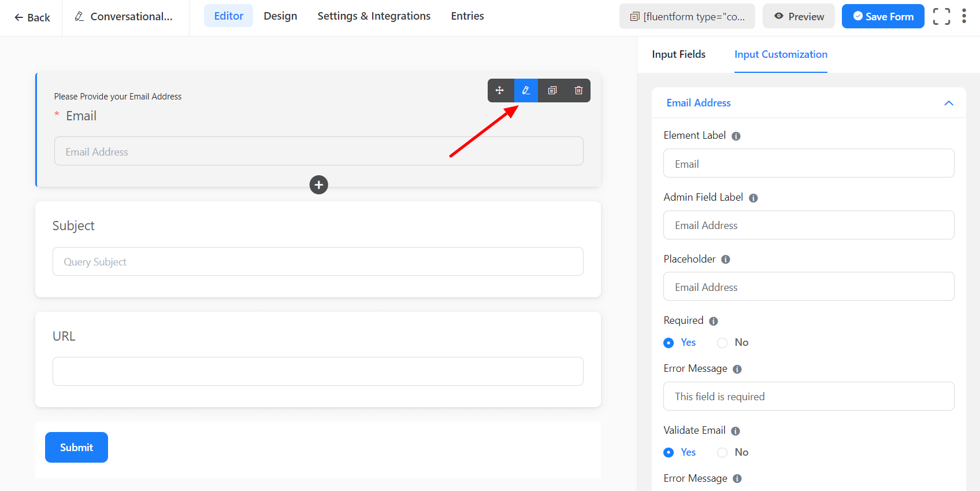Screen dimensions: 980x491
Task: Click the plus icon to add field
Action: click(x=318, y=185)
